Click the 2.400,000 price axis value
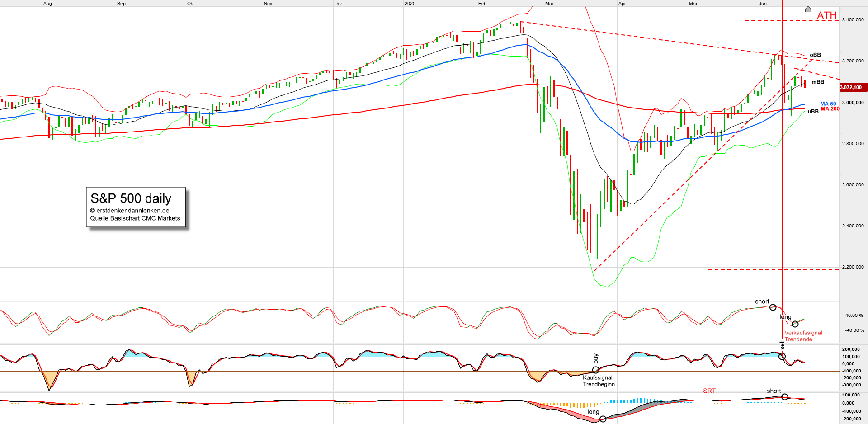 click(853, 226)
